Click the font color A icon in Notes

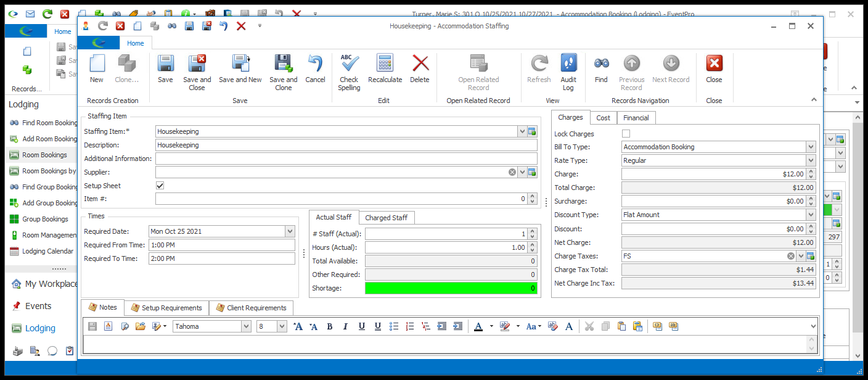click(x=478, y=326)
